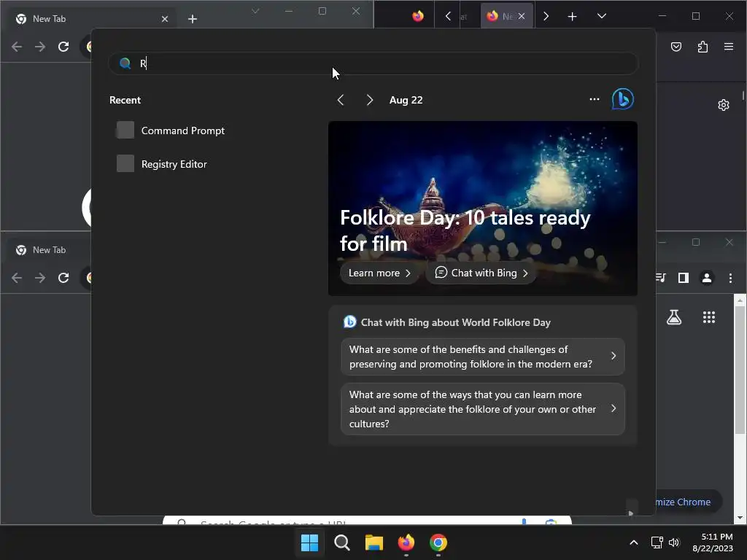Viewport: 747px width, 560px height.
Task: Ask about ways to appreciate folklore of cultures
Action: 483,409
